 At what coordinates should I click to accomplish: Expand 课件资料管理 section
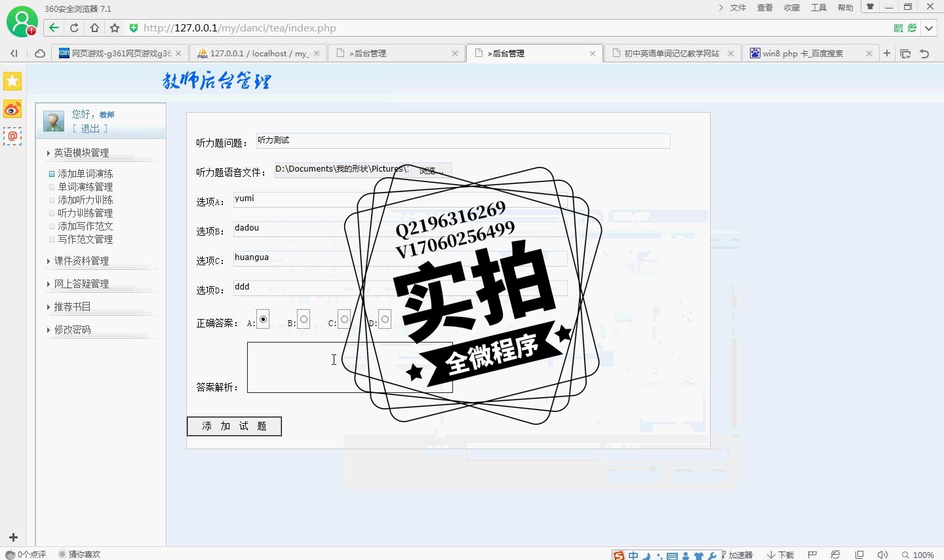point(81,261)
